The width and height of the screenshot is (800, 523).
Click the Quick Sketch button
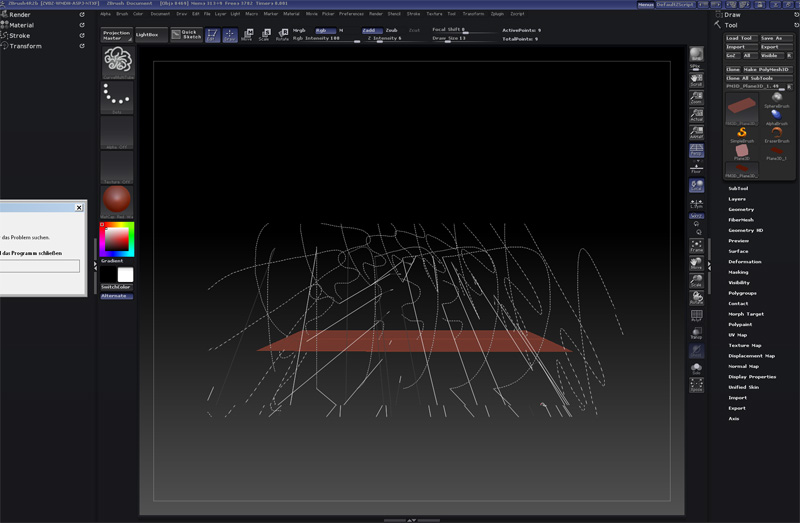[x=186, y=35]
